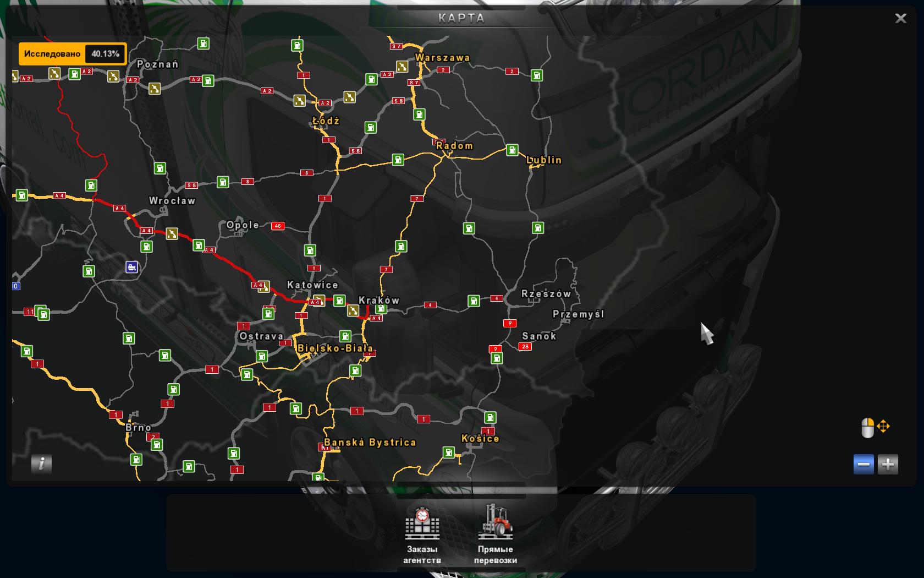Click the Opole city label
This screenshot has height=578, width=924.
click(x=243, y=225)
